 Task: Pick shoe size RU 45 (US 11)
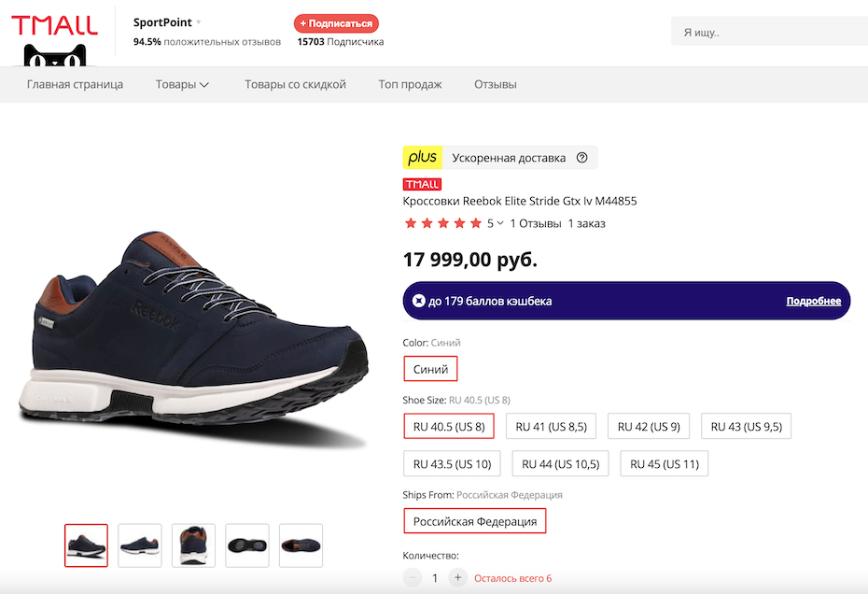(664, 463)
